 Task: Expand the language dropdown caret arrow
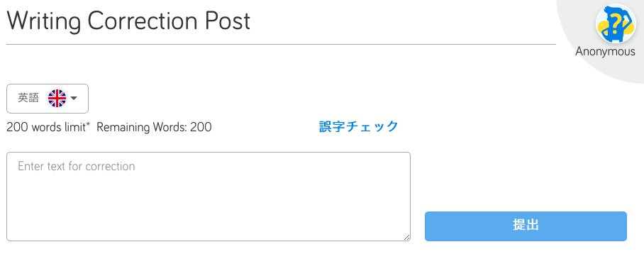point(74,98)
